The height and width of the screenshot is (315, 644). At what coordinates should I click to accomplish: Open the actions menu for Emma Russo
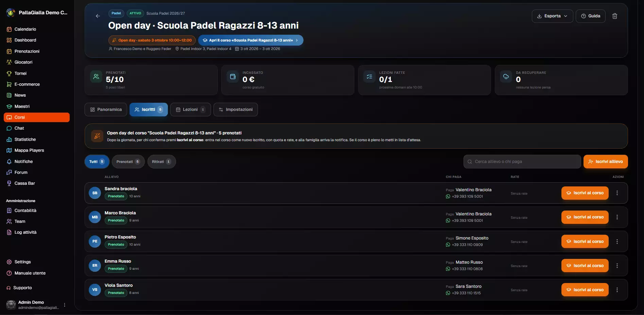[x=617, y=266]
